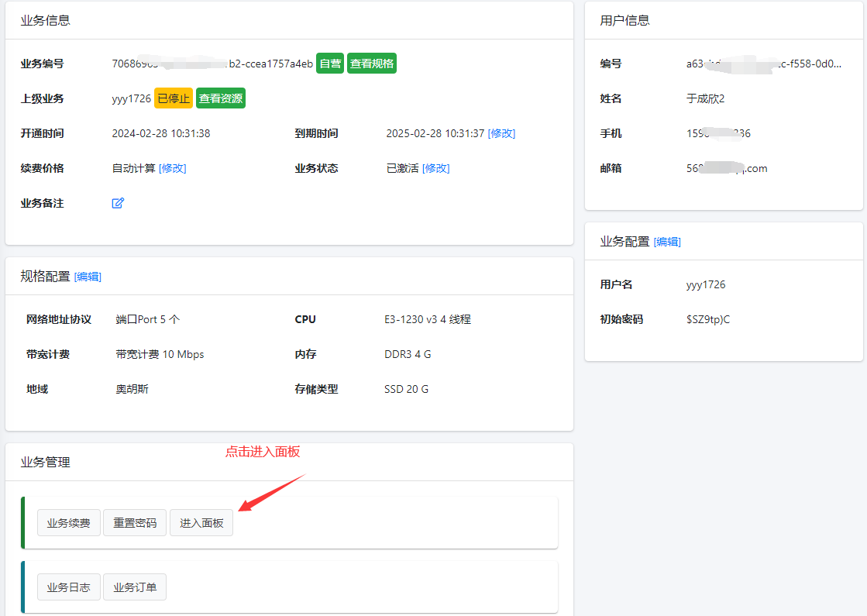Click the user name 于成欣2

coord(705,98)
